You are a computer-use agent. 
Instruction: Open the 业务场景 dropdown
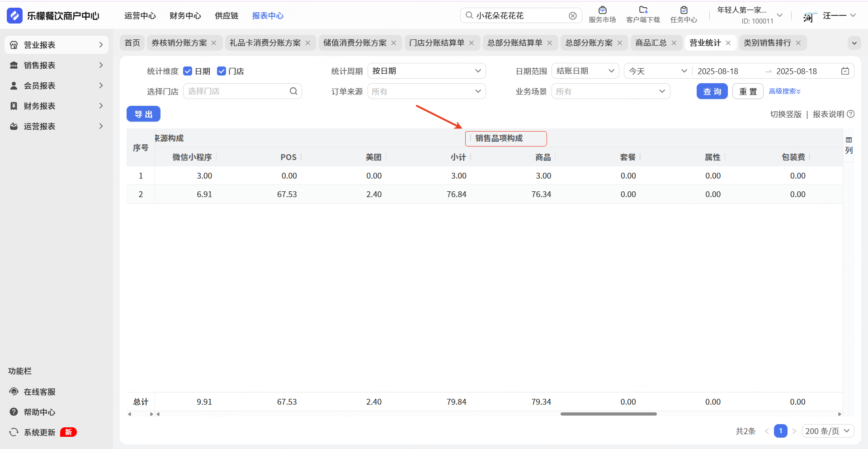point(610,91)
